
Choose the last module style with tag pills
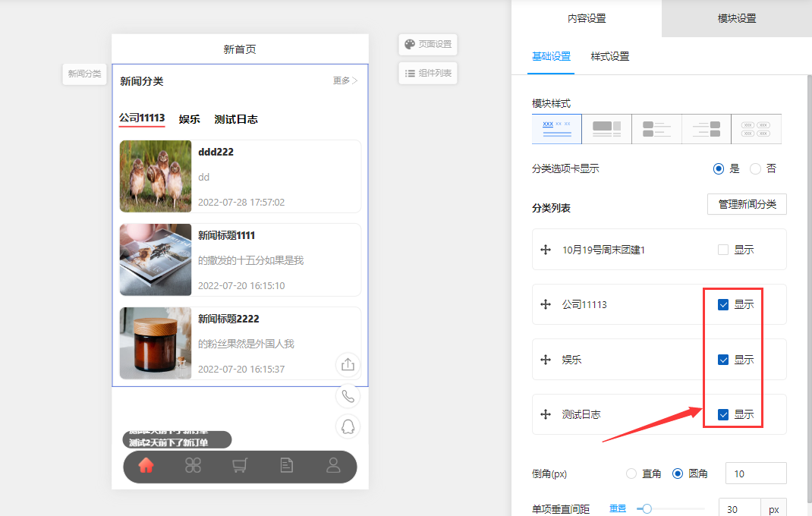pos(756,128)
